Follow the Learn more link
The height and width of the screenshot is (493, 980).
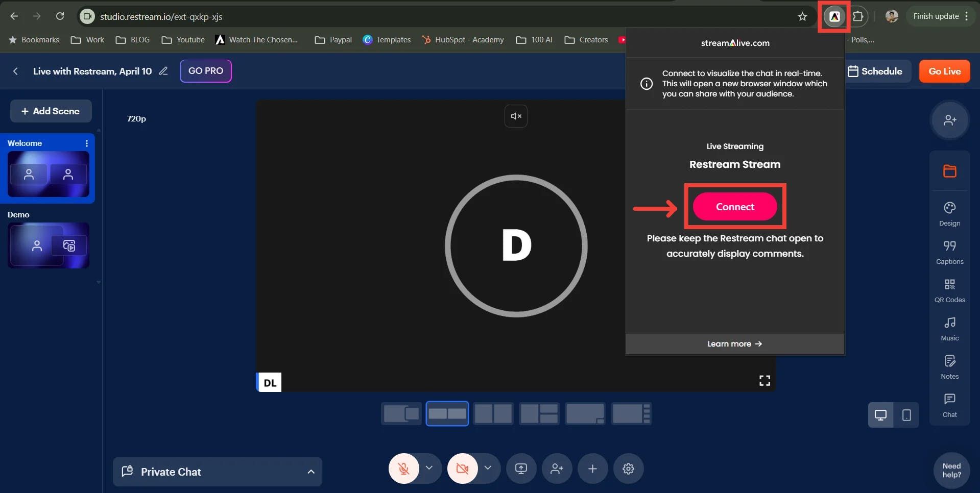[x=735, y=344]
